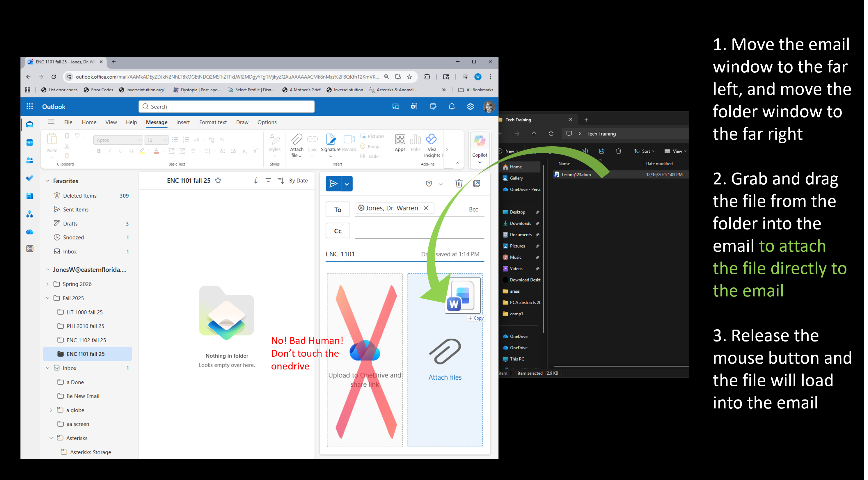Toggle favorite star for ENC 1101 fall 25
Screen dimensions: 868x480
click(218, 181)
